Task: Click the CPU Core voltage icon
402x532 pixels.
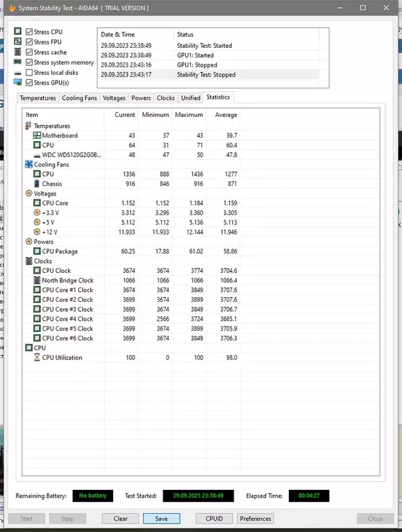Action: coord(36,203)
